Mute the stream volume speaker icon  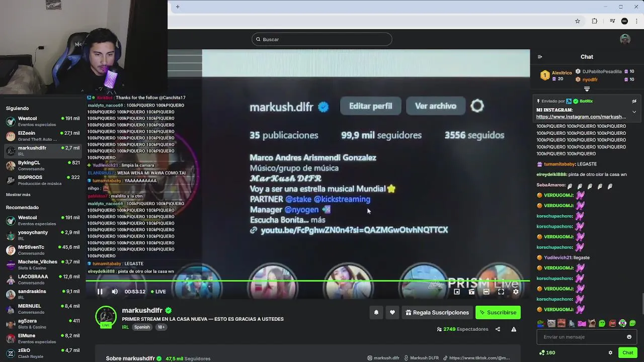click(115, 292)
